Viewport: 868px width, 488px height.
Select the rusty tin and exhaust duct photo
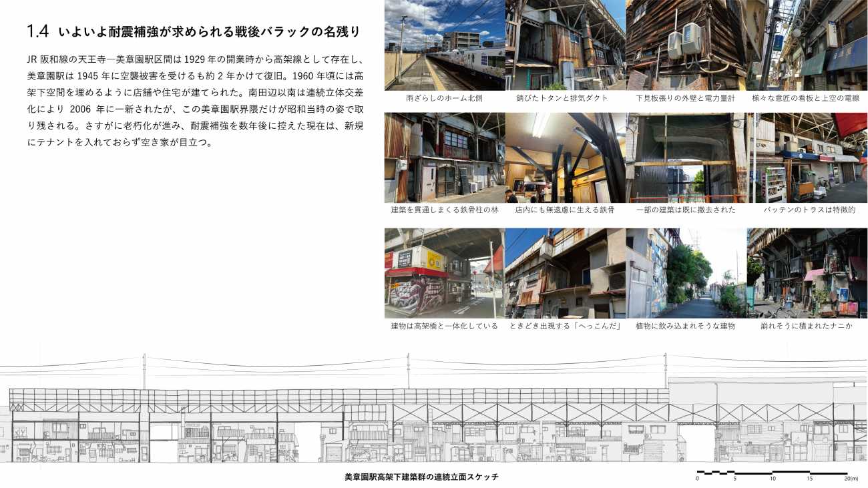point(565,45)
